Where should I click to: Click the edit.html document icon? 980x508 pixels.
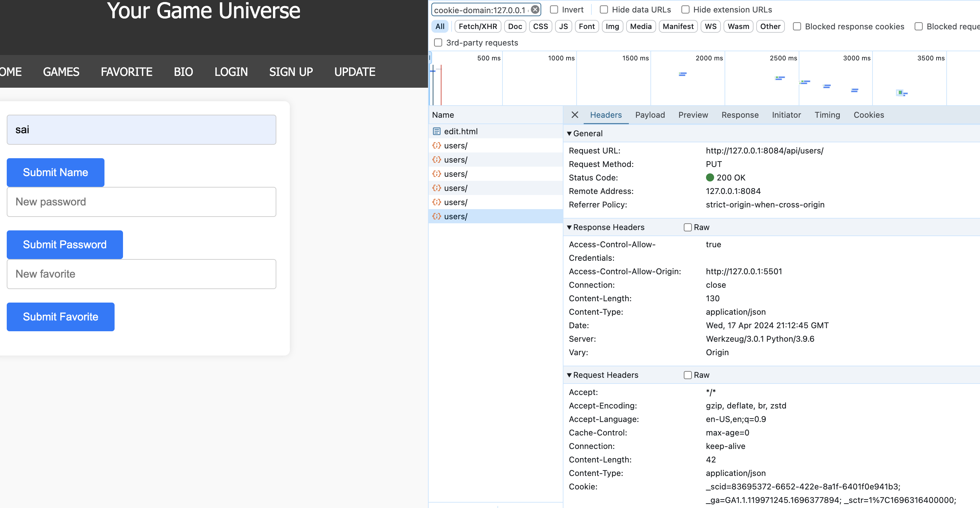(x=436, y=131)
